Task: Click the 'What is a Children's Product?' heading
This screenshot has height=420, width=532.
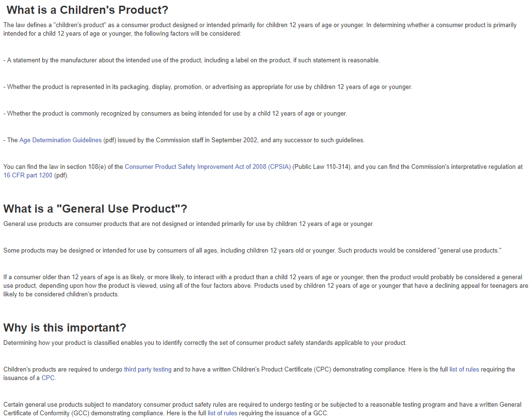Action: coord(87,10)
